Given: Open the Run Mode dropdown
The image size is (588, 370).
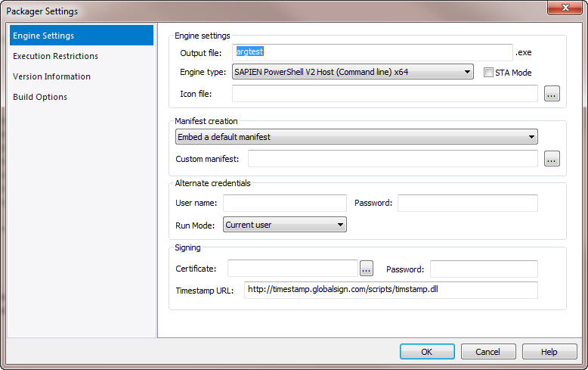Looking at the screenshot, I should 285,225.
